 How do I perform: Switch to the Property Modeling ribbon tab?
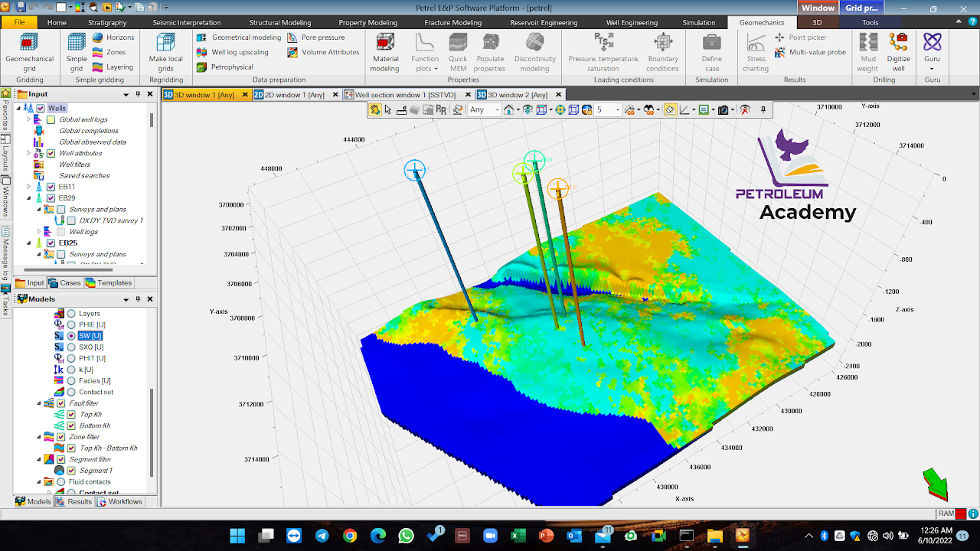[x=368, y=23]
